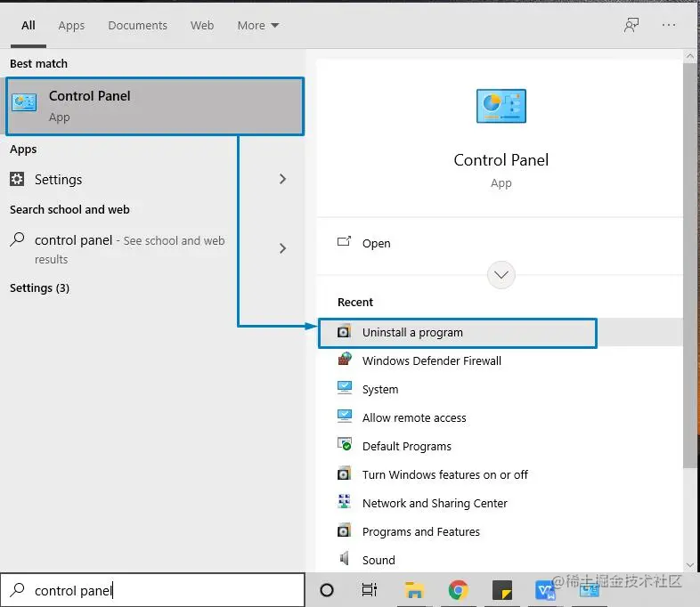The width and height of the screenshot is (700, 607).
Task: Click the large Control Panel preview icon
Action: coord(501,106)
